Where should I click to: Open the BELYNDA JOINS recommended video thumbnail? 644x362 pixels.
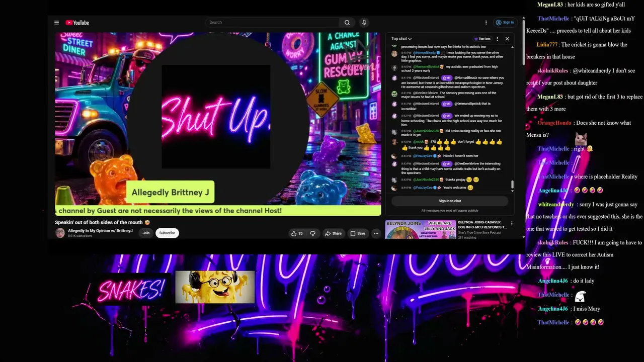(421, 230)
